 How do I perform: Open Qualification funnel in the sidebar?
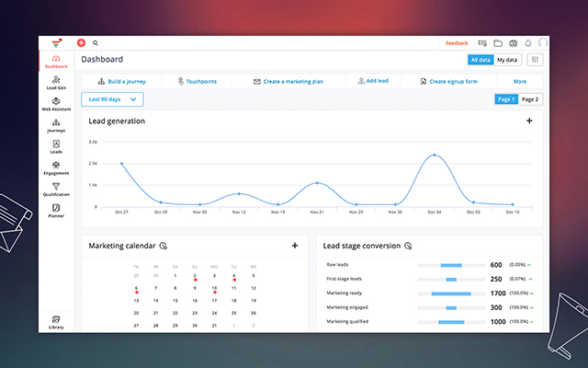[56, 190]
